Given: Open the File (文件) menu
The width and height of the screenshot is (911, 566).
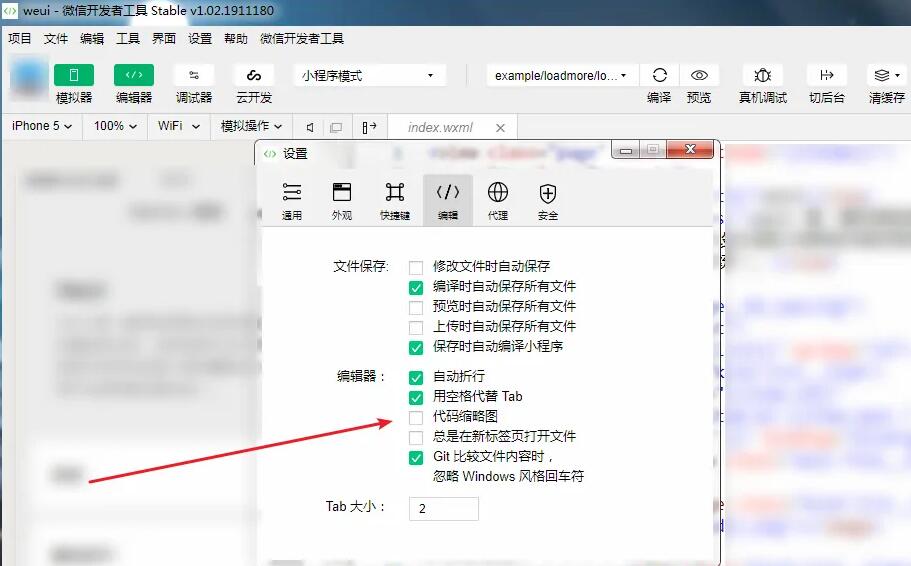Looking at the screenshot, I should (56, 38).
